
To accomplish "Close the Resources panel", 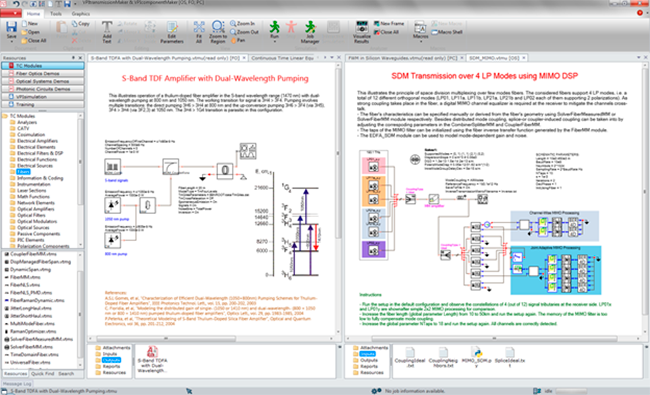I will click(80, 58).
